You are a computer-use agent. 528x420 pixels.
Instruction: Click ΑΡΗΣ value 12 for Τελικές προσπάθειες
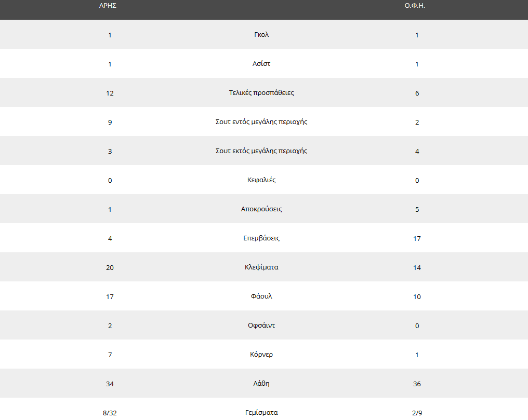[110, 93]
